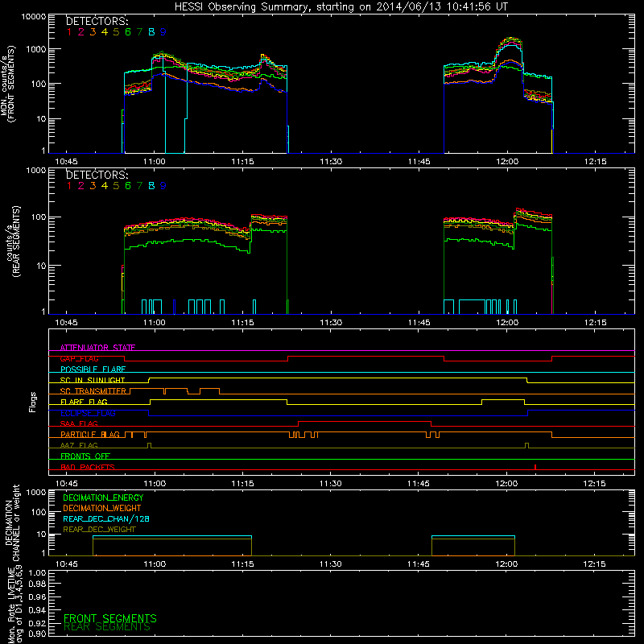
Task: Click the red BAD_PACKETS tick mark near 12:05
Action: [535, 467]
